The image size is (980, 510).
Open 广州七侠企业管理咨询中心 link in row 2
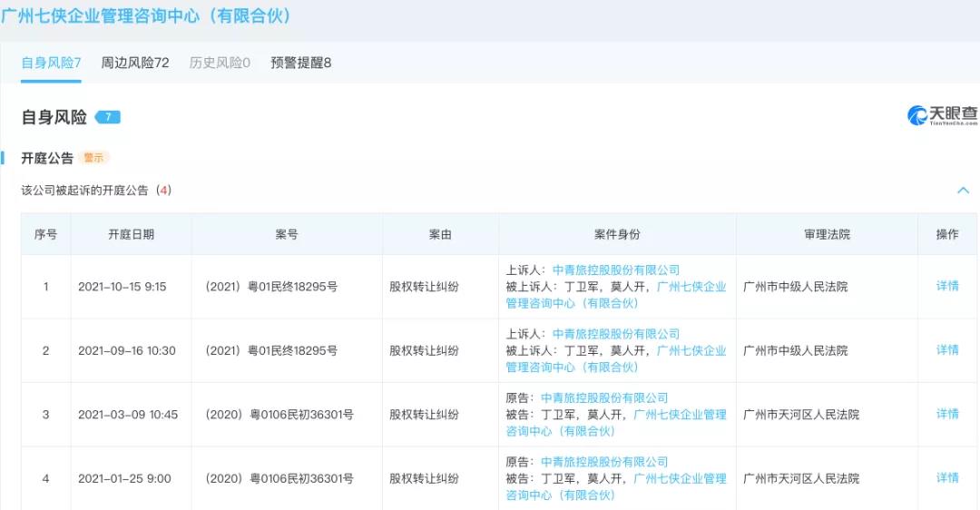pyautogui.click(x=615, y=358)
